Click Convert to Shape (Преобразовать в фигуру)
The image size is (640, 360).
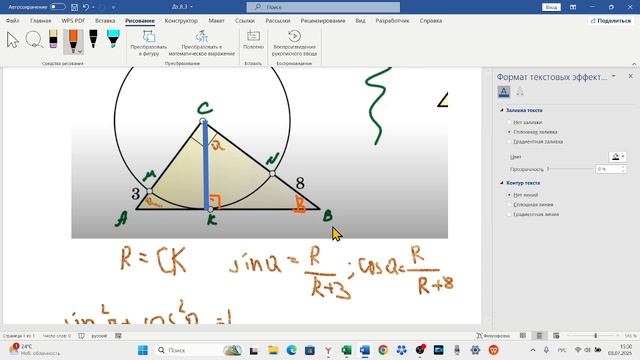[149, 43]
